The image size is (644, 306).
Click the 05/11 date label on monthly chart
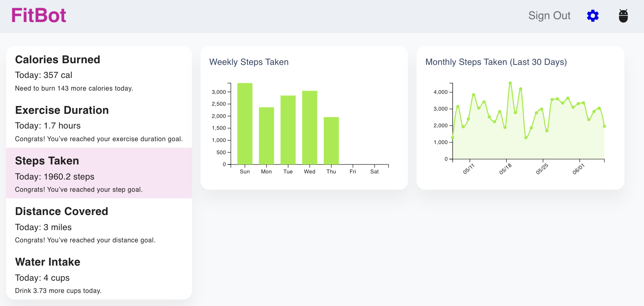pyautogui.click(x=469, y=169)
